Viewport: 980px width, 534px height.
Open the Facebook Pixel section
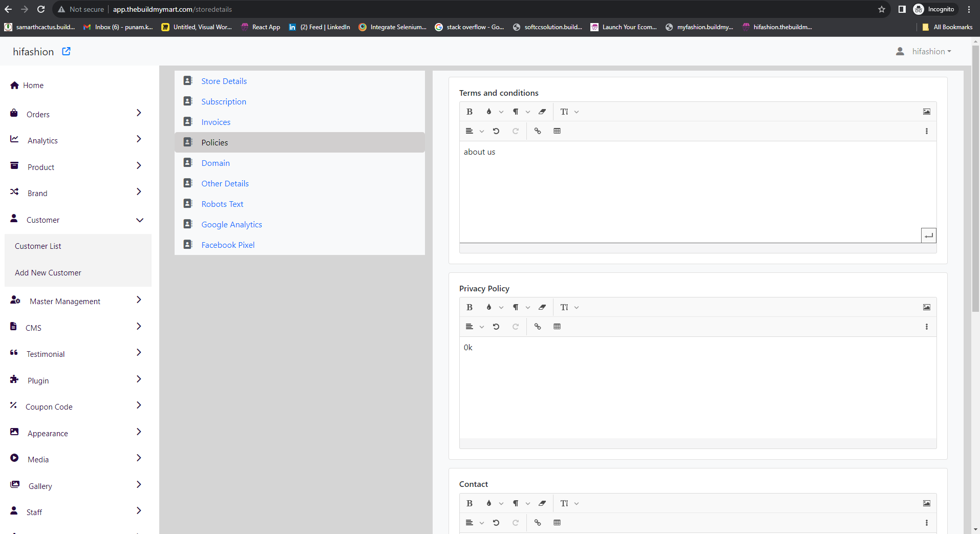[x=228, y=245]
